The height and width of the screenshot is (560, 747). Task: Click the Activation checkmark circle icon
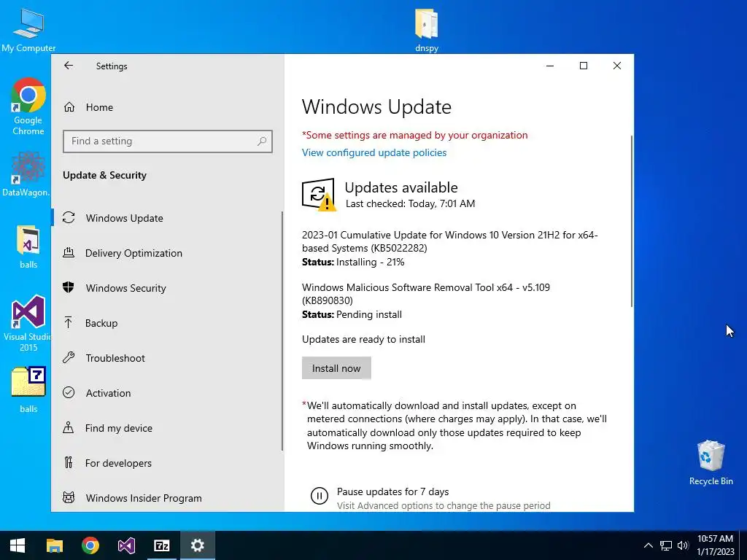coord(69,392)
